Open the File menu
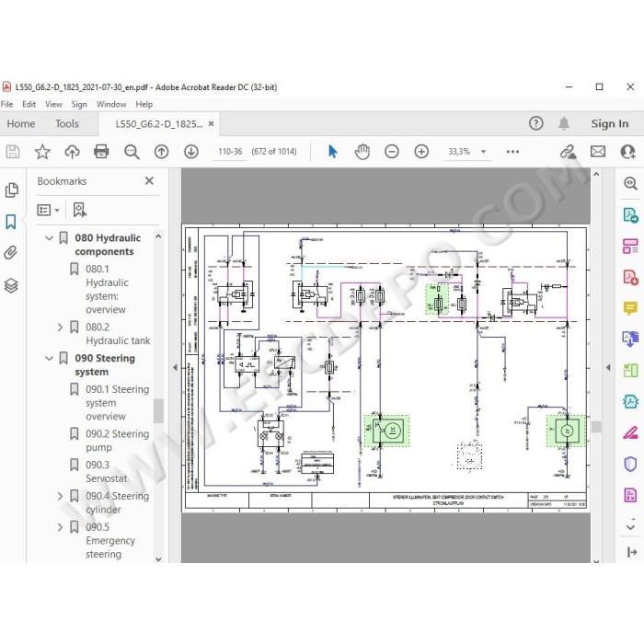 pos(6,104)
